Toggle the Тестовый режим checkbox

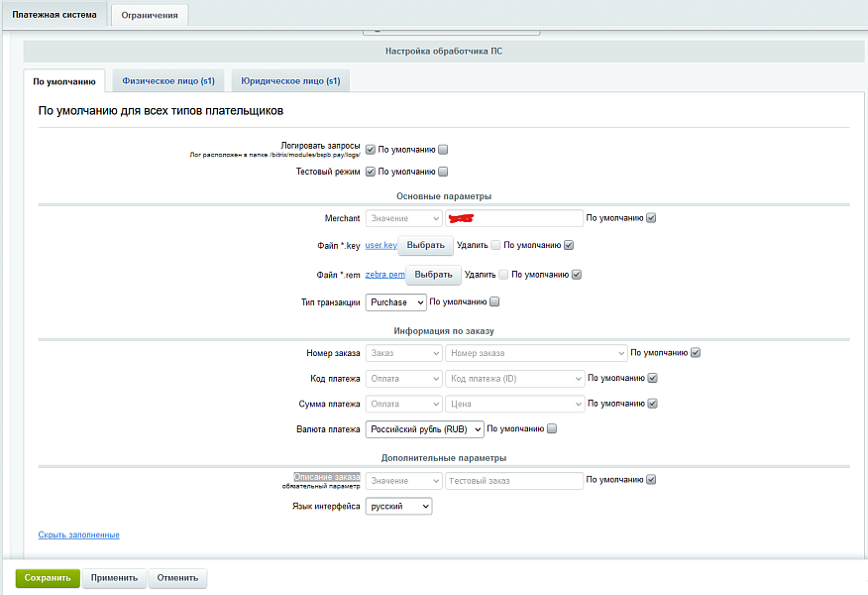point(371,172)
